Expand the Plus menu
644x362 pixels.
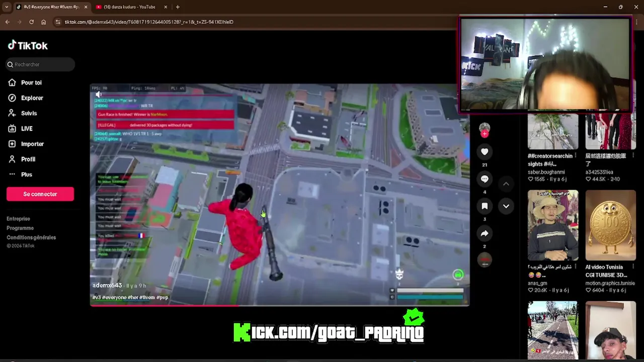(x=21, y=174)
